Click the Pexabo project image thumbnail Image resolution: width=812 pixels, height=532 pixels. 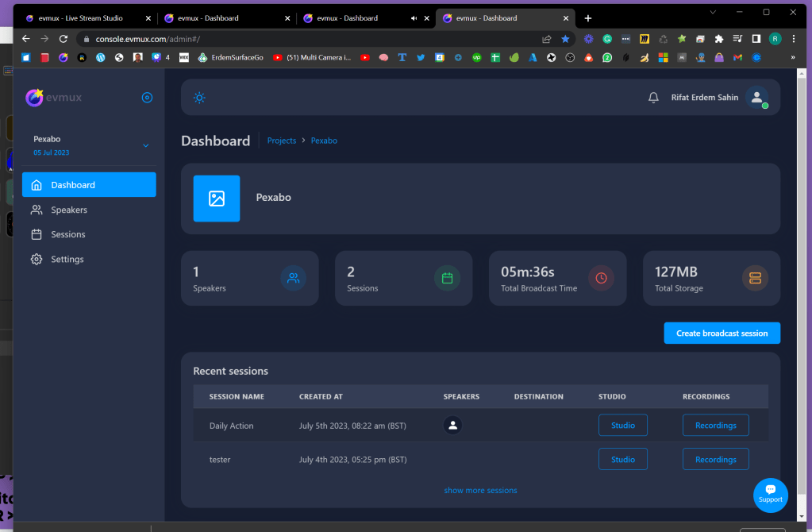click(x=217, y=199)
